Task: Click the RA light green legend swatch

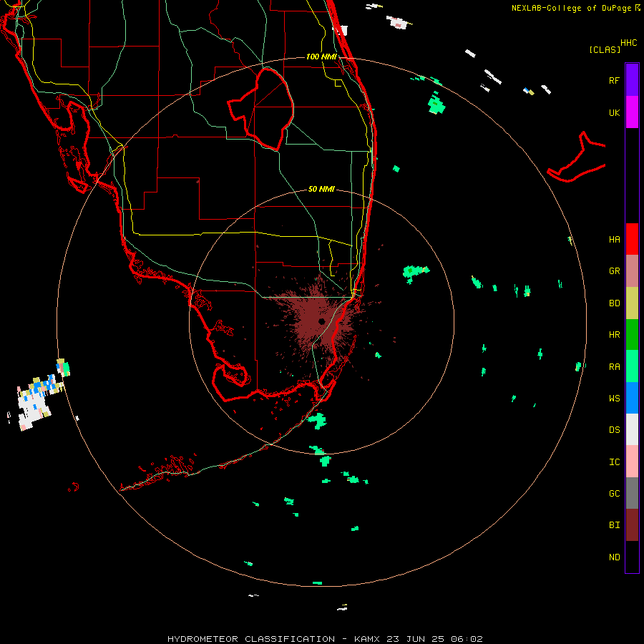Action: click(632, 366)
